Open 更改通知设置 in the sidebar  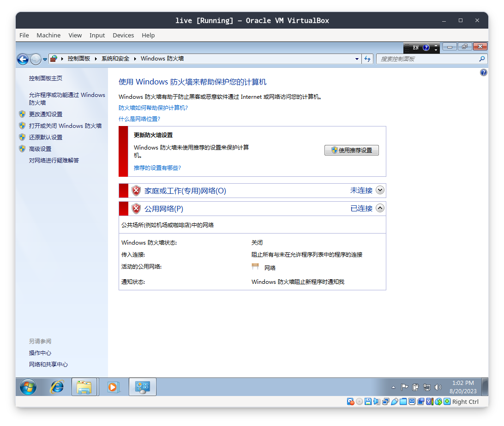tap(46, 114)
